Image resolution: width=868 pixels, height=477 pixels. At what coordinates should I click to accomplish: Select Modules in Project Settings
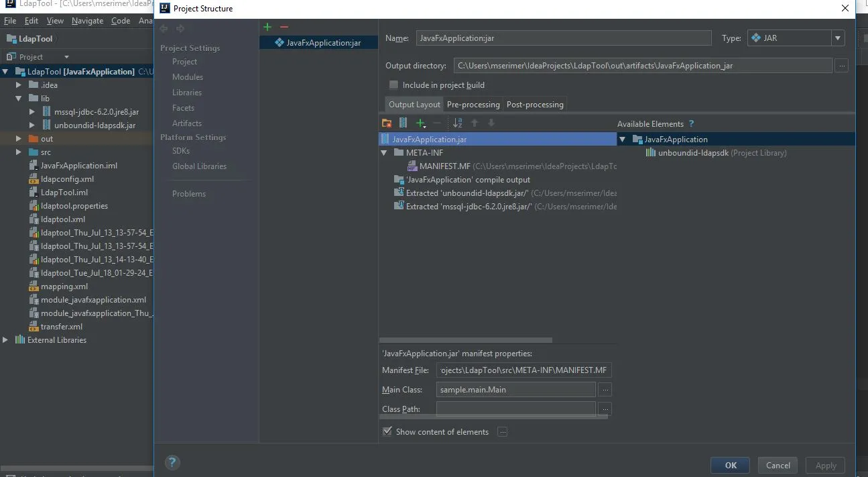tap(188, 77)
